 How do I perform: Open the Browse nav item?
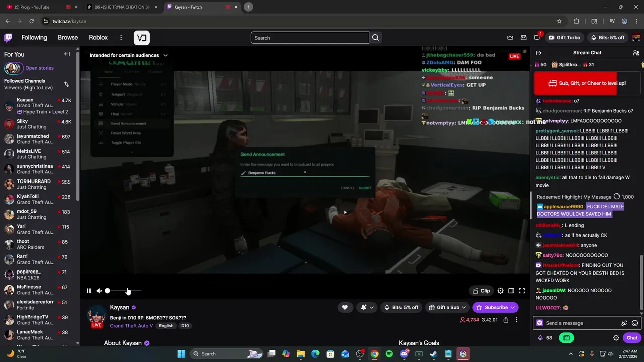tap(68, 38)
